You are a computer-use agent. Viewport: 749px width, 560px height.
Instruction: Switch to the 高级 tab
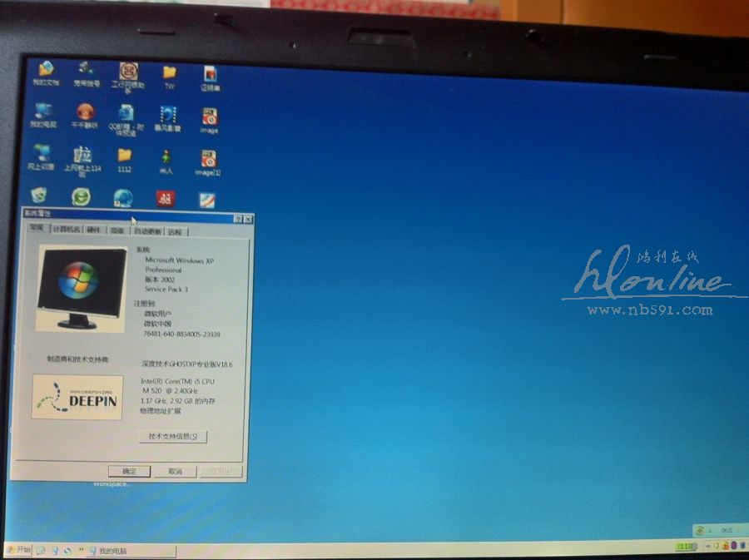click(117, 230)
